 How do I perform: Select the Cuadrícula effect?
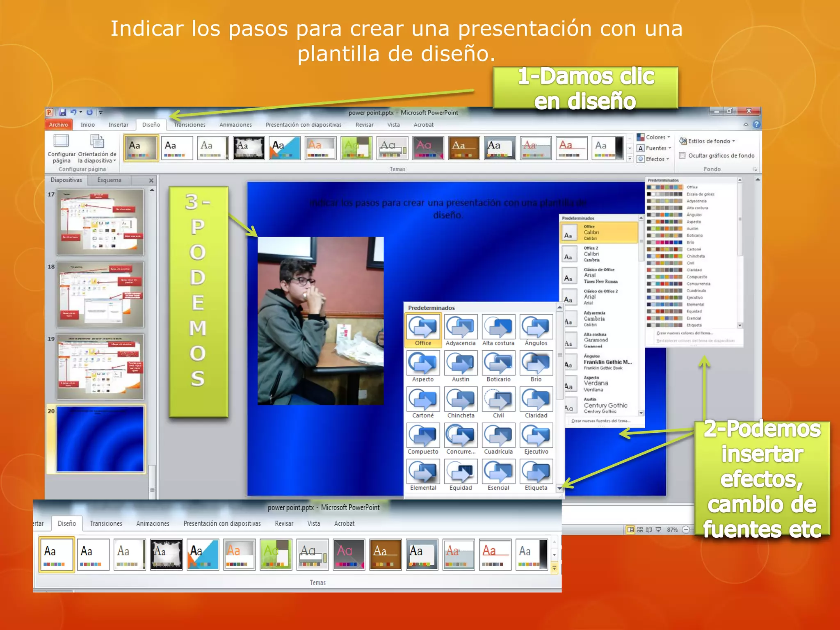point(498,439)
